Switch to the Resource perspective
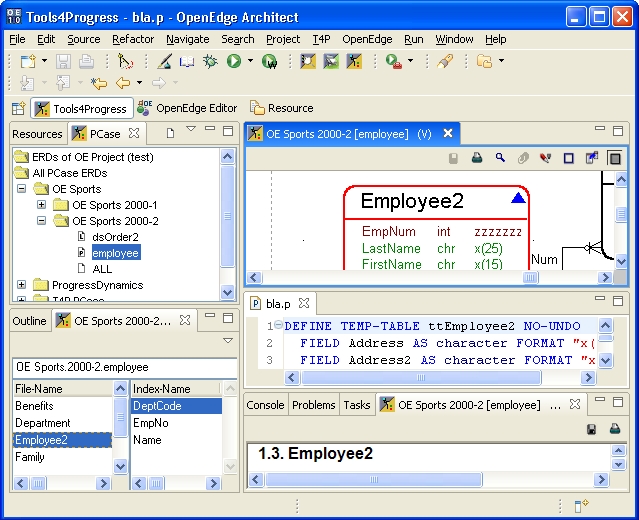 [x=282, y=108]
